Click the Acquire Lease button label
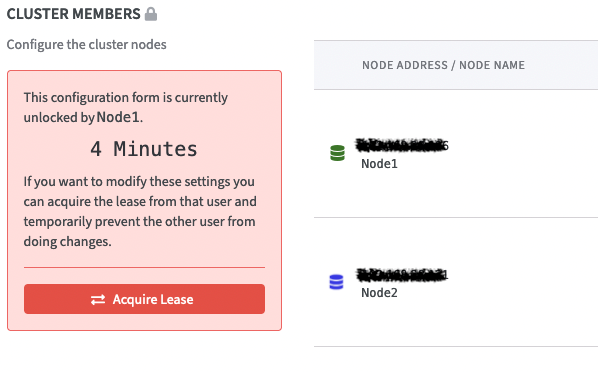598x372 pixels. point(153,300)
